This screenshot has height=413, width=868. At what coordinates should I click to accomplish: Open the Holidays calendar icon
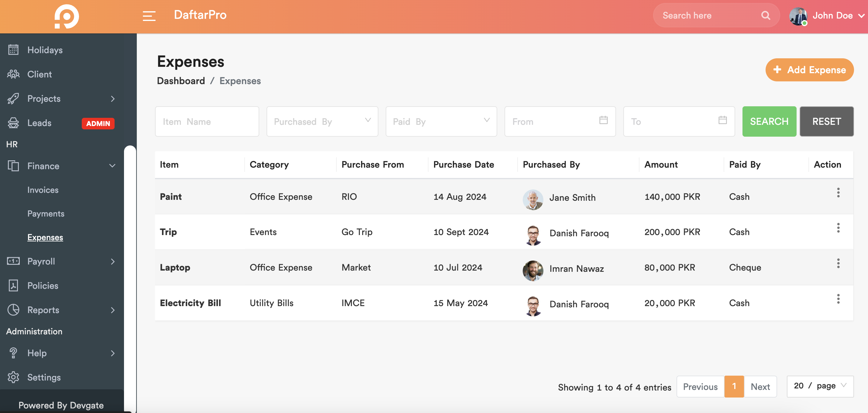[x=13, y=50]
